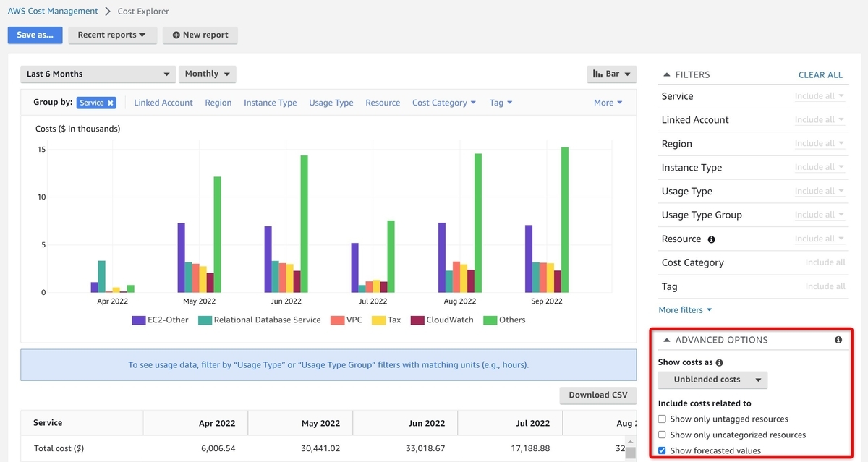Enable Show only untagged resources
Screen dimensions: 868x462
point(662,419)
